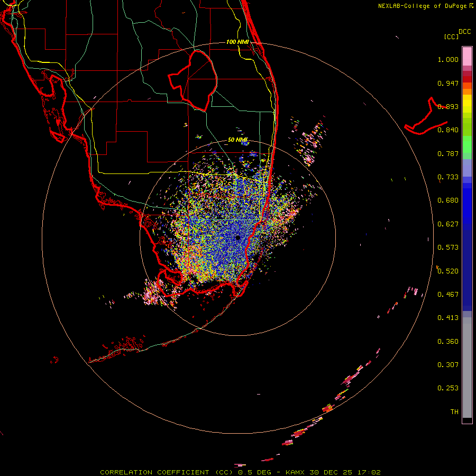Select the 0.787 scale value
476x476 pixels.
(x=448, y=153)
